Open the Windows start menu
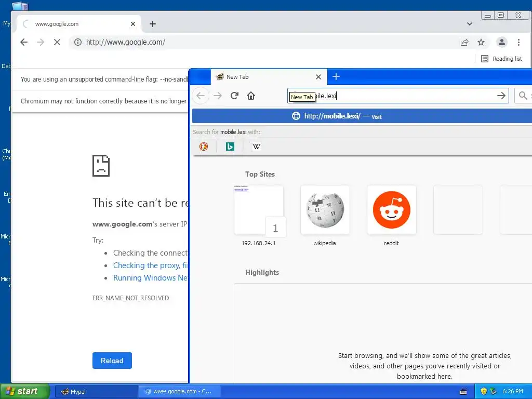 coord(24,392)
